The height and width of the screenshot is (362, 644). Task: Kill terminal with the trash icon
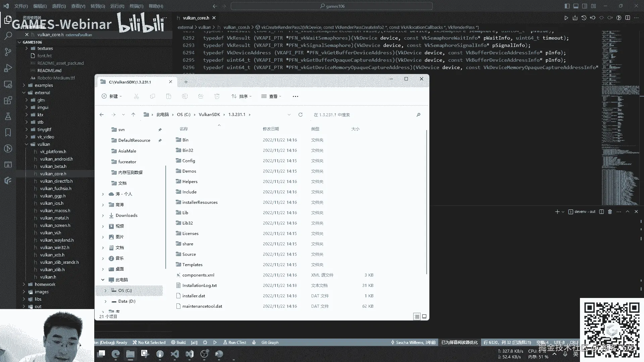(610, 212)
